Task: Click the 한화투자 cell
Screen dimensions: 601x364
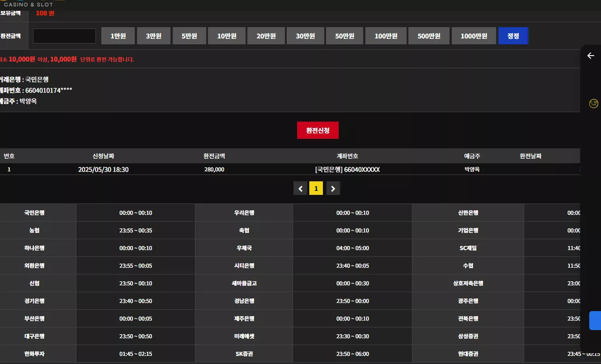Action: click(x=38, y=354)
